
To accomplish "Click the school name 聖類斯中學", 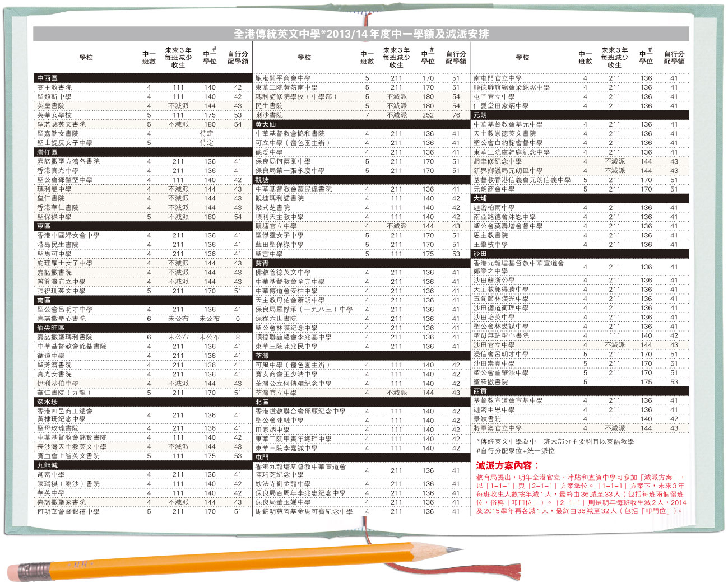I will coord(54,96).
